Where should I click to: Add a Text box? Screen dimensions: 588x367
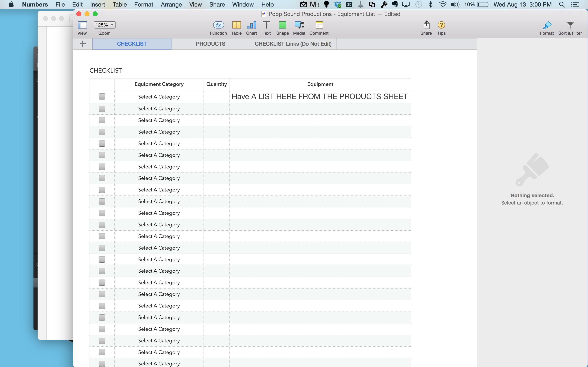267,25
